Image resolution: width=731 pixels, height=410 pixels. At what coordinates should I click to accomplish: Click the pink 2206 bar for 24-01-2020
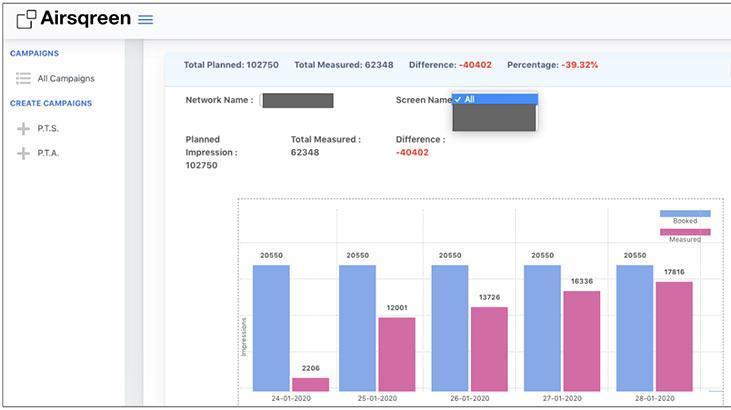point(310,384)
